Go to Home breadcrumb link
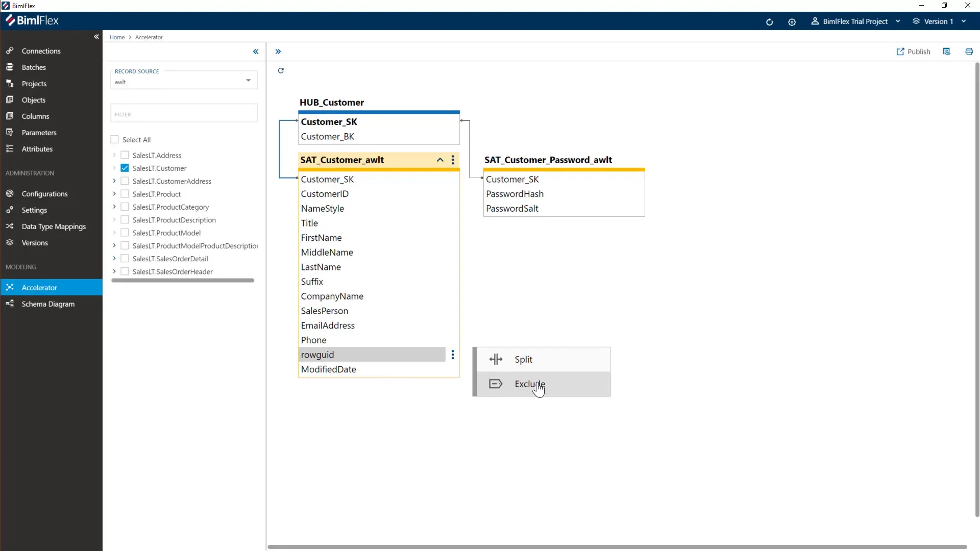 click(x=117, y=37)
